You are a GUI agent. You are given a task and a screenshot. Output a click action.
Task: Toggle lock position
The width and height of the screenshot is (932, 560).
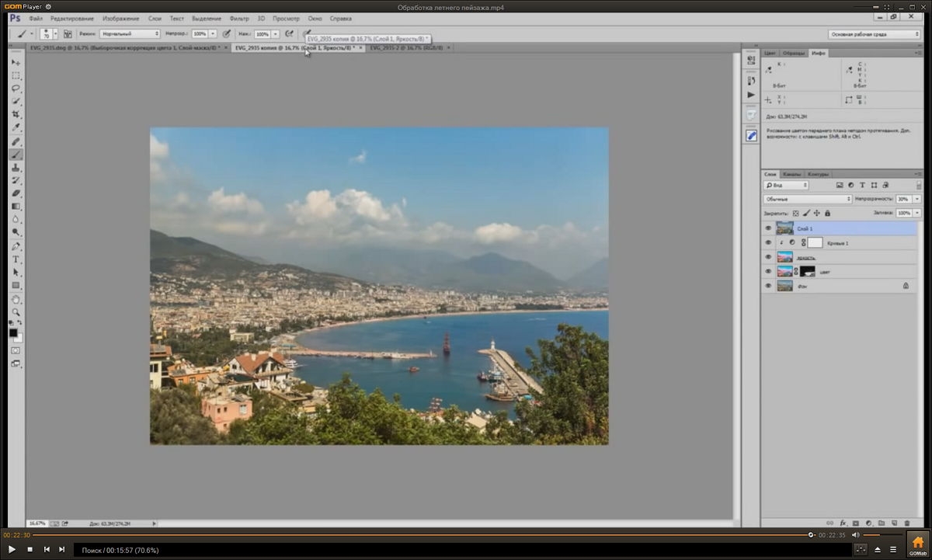click(816, 213)
